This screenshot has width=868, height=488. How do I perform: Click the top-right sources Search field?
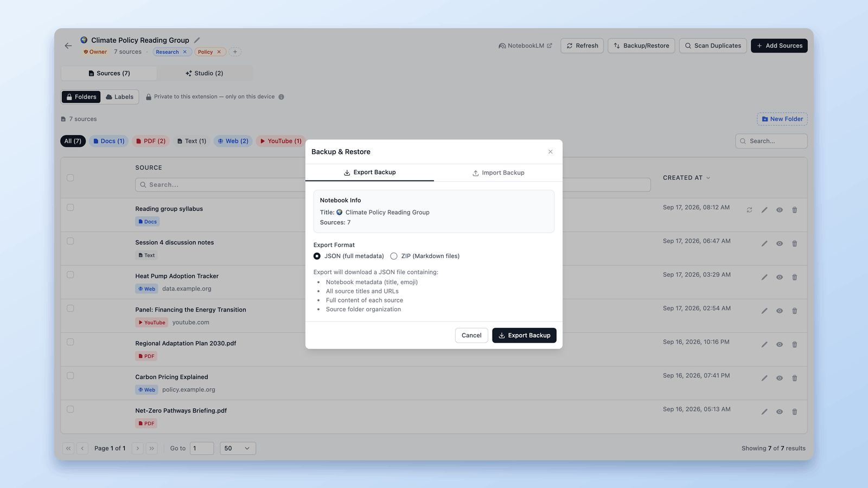point(771,141)
